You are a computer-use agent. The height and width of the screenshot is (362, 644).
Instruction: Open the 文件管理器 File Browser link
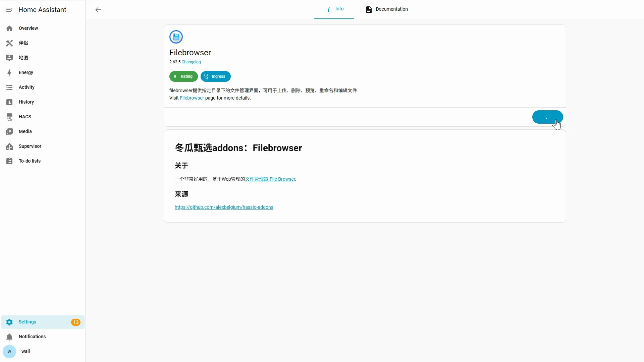coord(270,179)
